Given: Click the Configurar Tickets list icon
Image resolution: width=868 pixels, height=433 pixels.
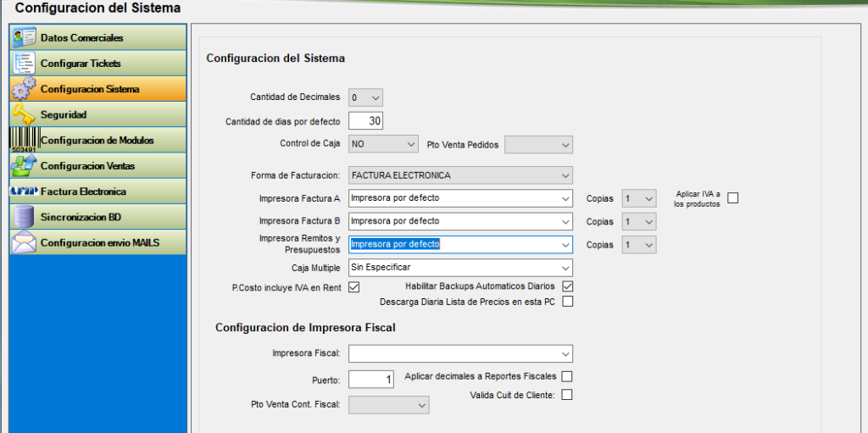Looking at the screenshot, I should tap(24, 64).
